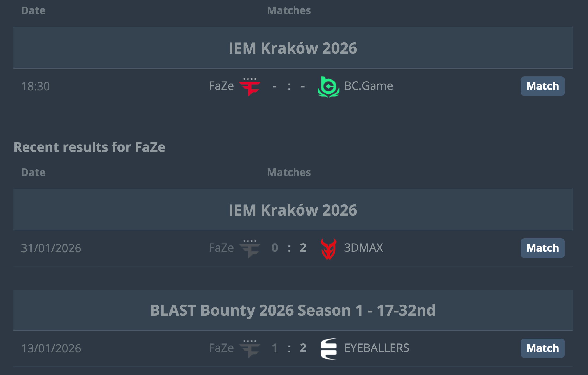
Task: Open the EYEBALLERS team name link
Action: [x=377, y=348]
